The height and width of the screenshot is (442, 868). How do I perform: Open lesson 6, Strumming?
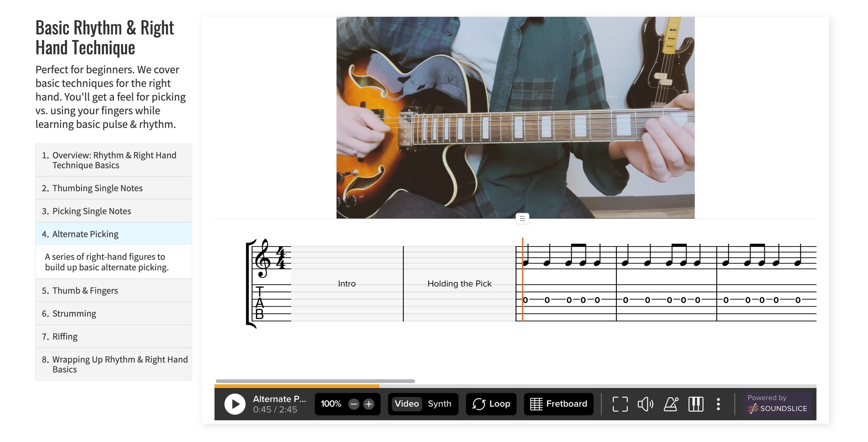74,313
